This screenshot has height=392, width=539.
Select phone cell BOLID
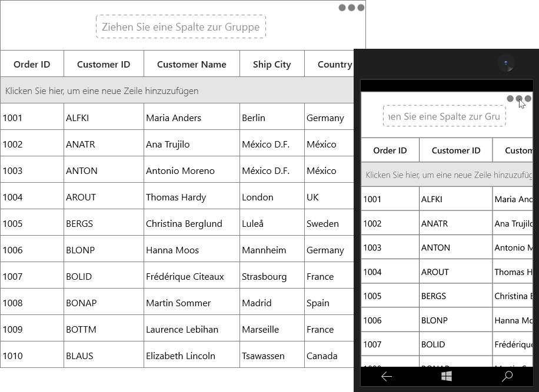tap(456, 344)
